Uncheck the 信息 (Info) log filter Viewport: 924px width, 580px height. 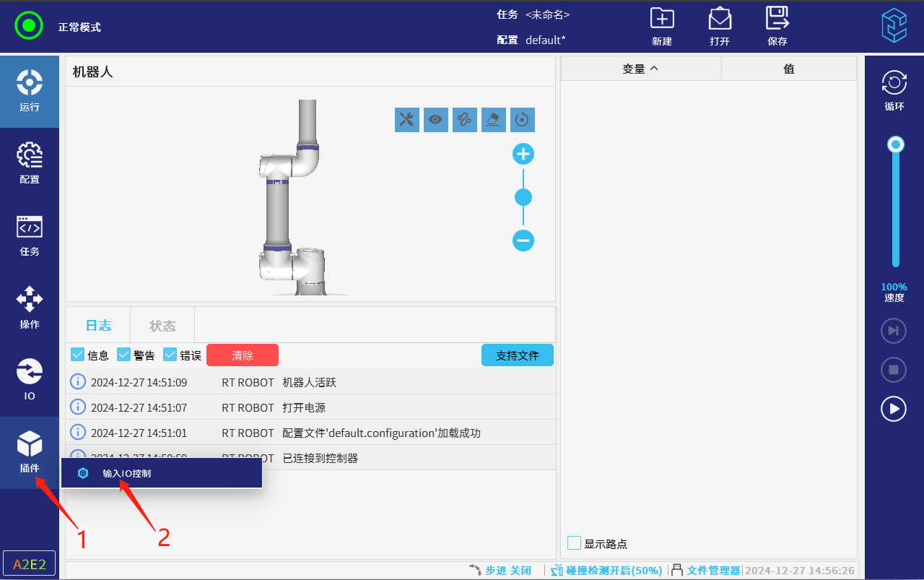pos(78,355)
